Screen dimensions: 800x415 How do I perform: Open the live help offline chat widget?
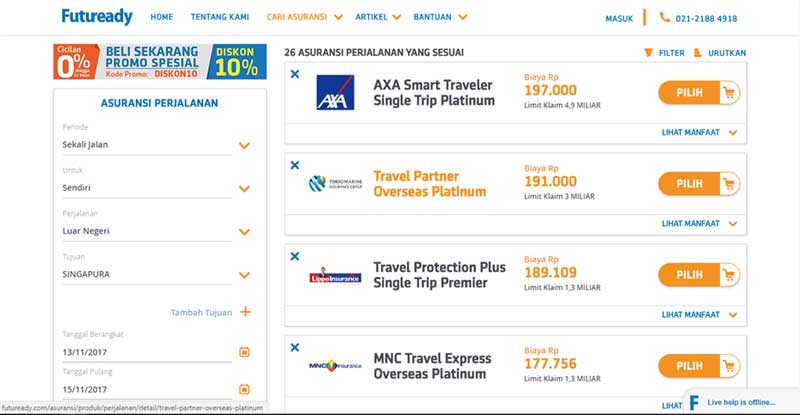tap(742, 402)
